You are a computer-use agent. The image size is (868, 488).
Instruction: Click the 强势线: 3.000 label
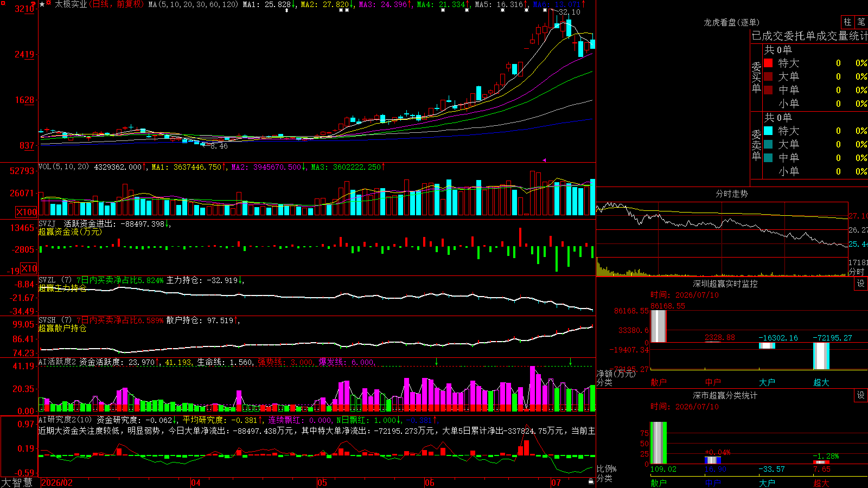tap(285, 362)
